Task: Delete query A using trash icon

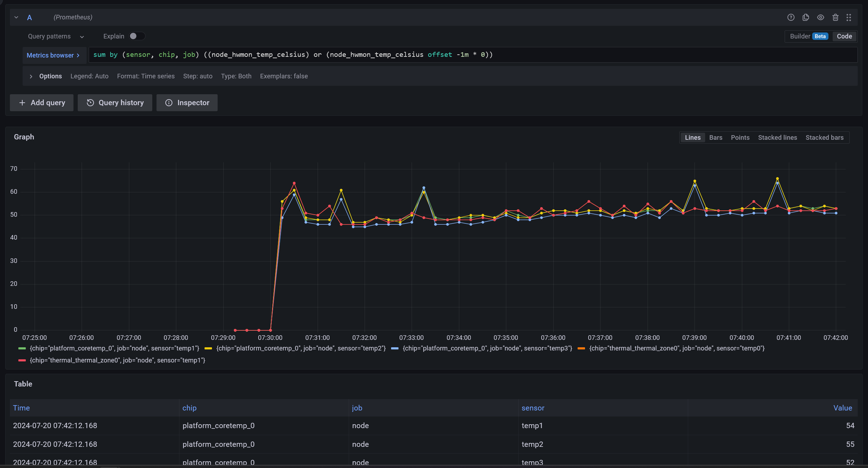Action: [x=835, y=17]
